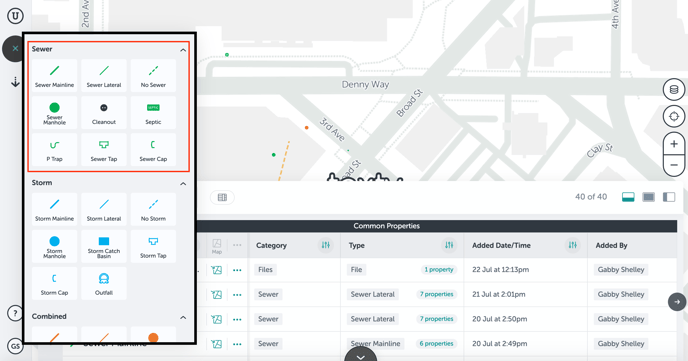This screenshot has height=361, width=688.
Task: Pick the Sewer Tap tool
Action: click(104, 150)
